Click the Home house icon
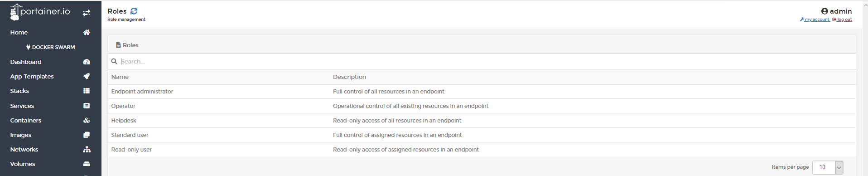The height and width of the screenshot is (176, 868). [87, 32]
